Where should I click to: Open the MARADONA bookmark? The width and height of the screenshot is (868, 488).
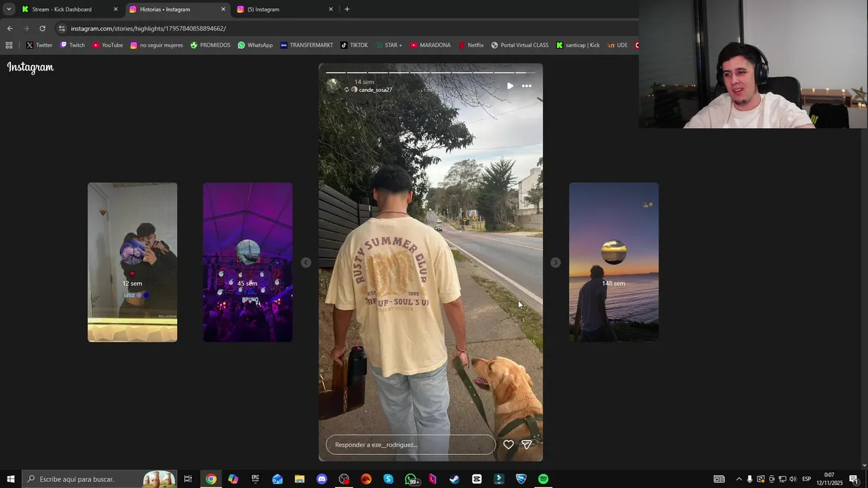430,45
